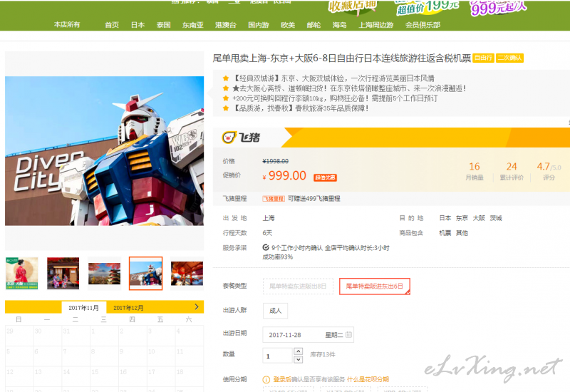Open the 海岛 navigation item
The image size is (570, 392).
click(x=340, y=25)
